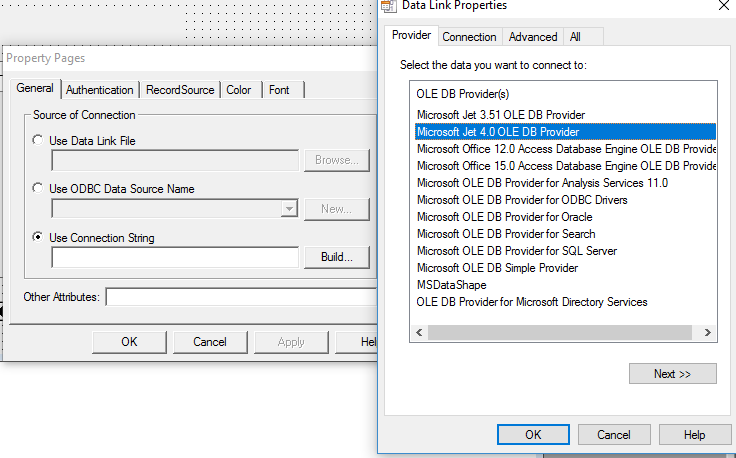The height and width of the screenshot is (458, 736).
Task: Select Use Connection String option
Action: point(38,237)
